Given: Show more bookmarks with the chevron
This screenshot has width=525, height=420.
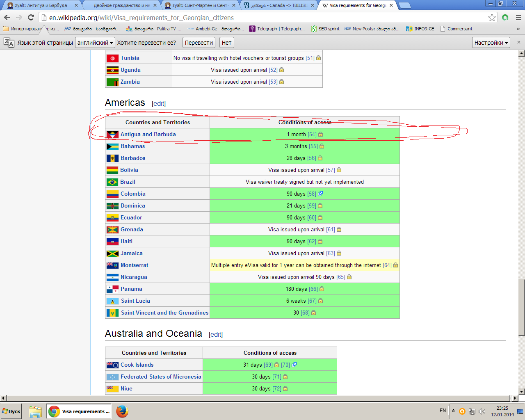Looking at the screenshot, I should (x=518, y=29).
